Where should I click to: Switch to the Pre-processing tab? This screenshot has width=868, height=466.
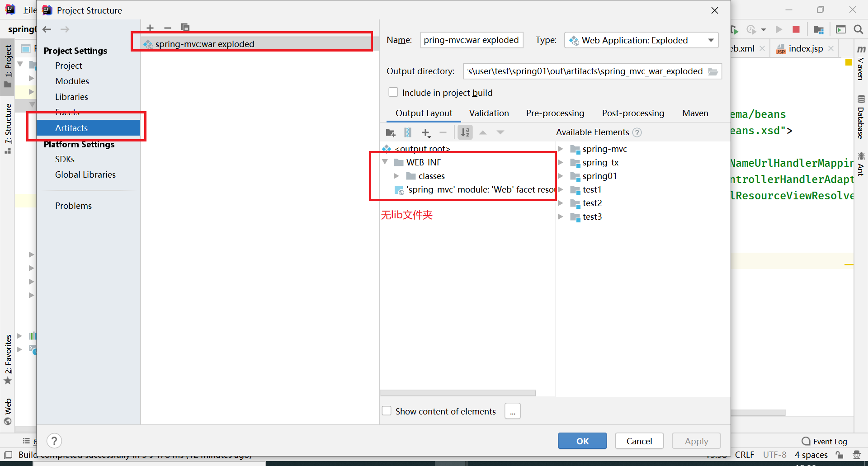tap(555, 113)
